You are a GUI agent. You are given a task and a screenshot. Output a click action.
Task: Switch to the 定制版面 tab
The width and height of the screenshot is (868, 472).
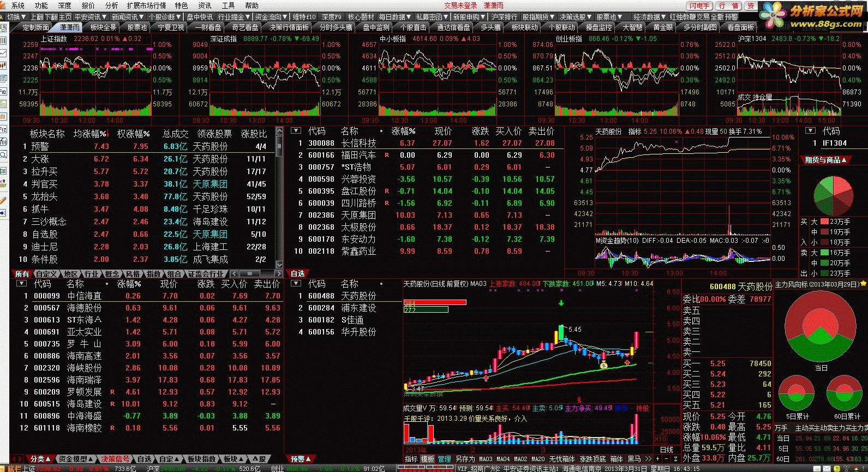coord(36,27)
